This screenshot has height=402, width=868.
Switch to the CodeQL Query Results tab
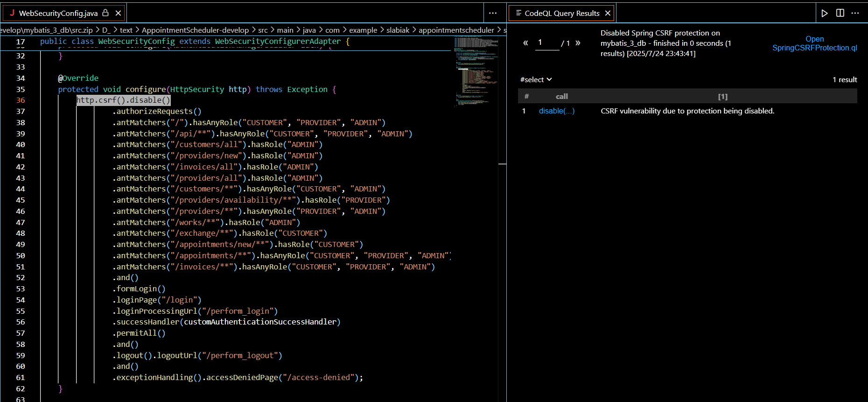pyautogui.click(x=561, y=13)
